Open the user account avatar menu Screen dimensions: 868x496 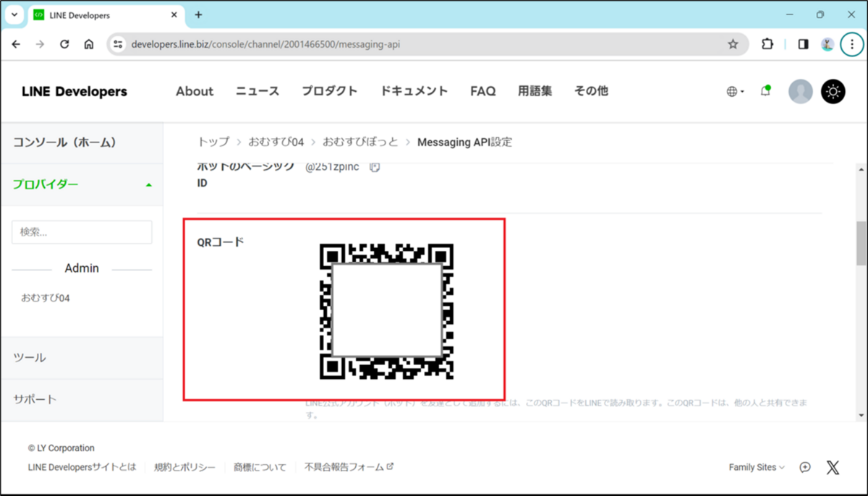801,91
